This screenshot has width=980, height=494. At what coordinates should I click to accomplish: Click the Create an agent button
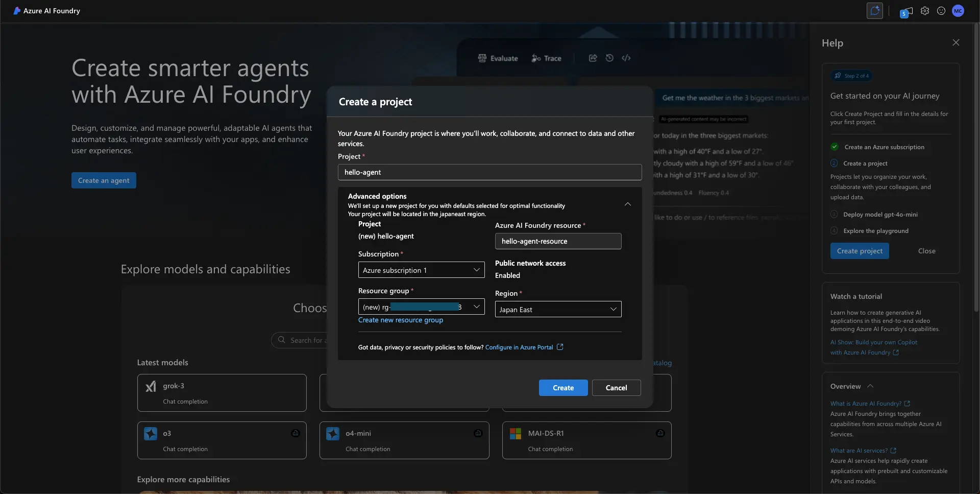tap(104, 180)
